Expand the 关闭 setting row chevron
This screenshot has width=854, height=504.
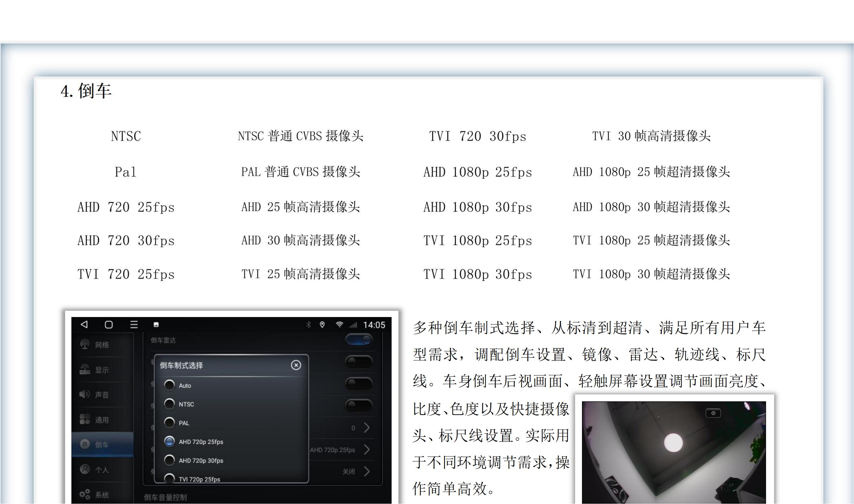(367, 471)
